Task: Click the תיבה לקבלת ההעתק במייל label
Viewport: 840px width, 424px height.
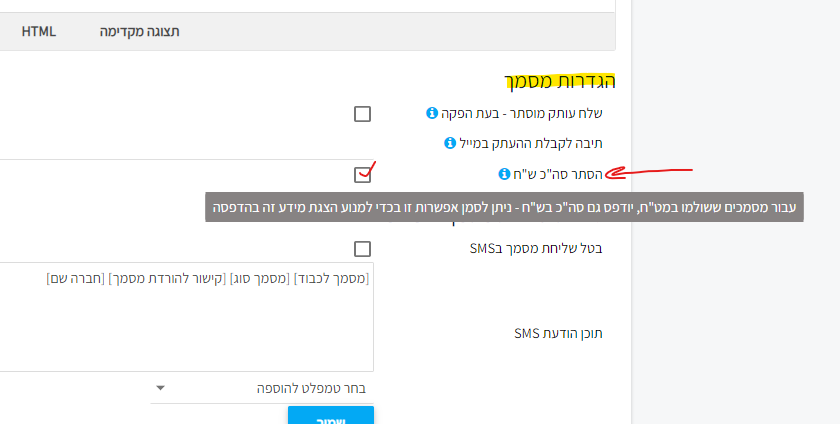Action: click(x=531, y=143)
